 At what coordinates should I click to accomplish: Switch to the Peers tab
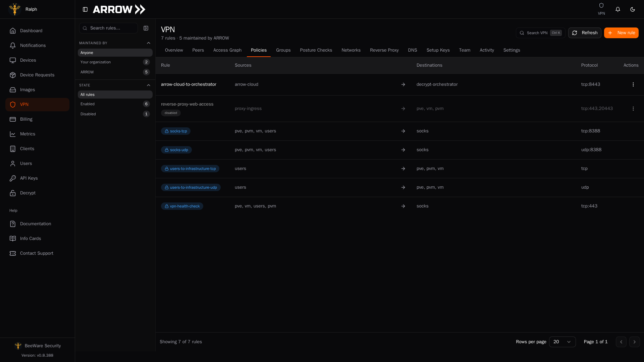pos(198,50)
